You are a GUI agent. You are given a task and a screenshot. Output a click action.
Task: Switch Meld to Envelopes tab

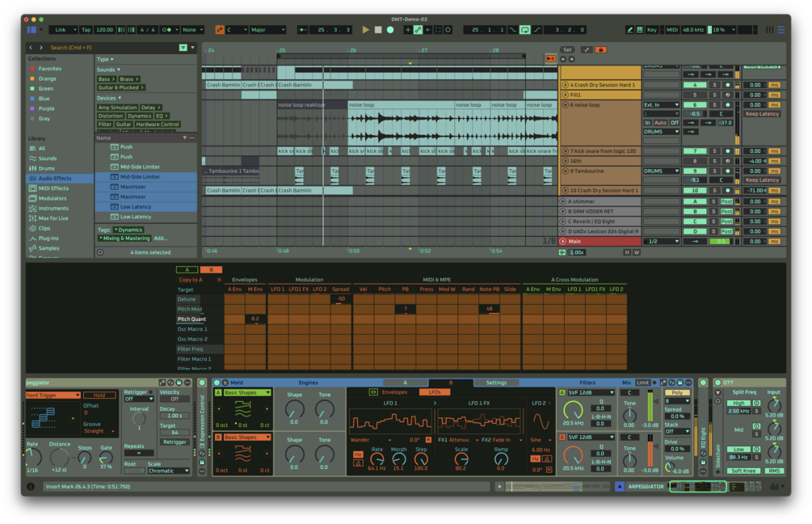pos(394,392)
